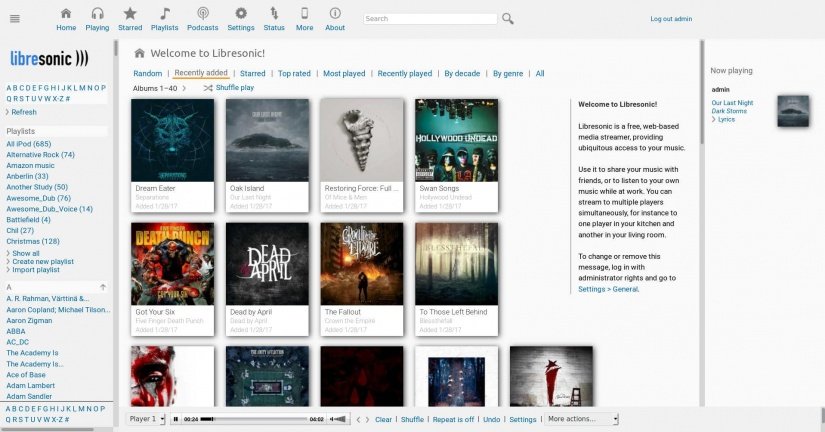Open the All iPod (685) playlist
Viewport: 825px width, 432px height.
coord(29,144)
